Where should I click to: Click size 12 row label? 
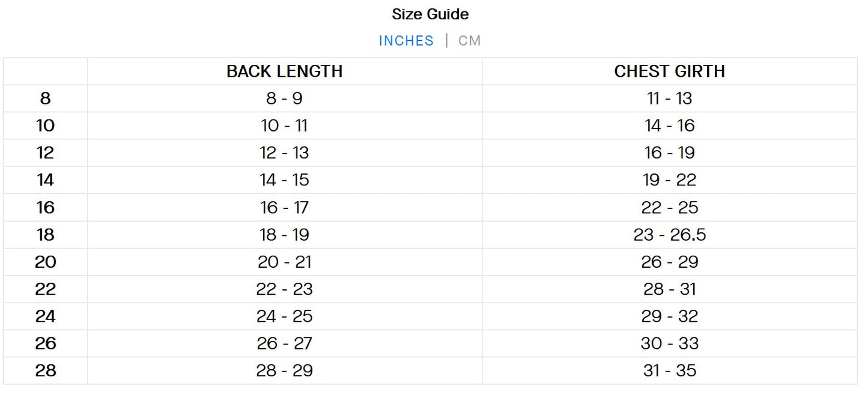pos(46,152)
